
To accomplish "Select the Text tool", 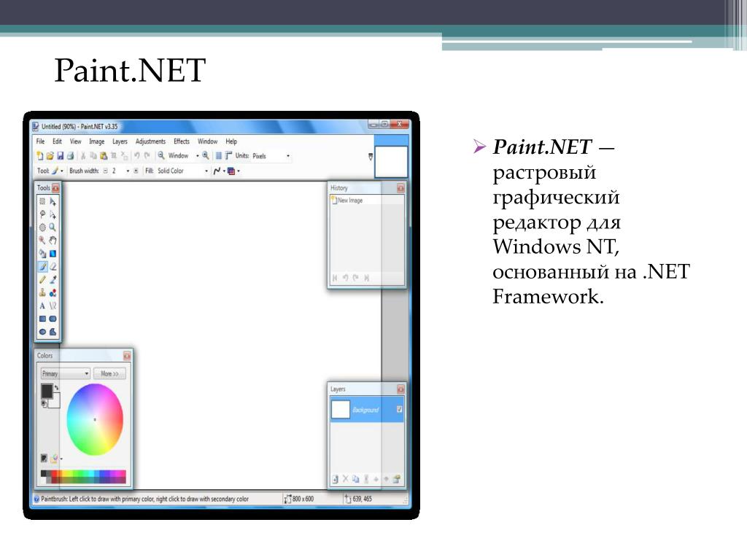I will 42,306.
